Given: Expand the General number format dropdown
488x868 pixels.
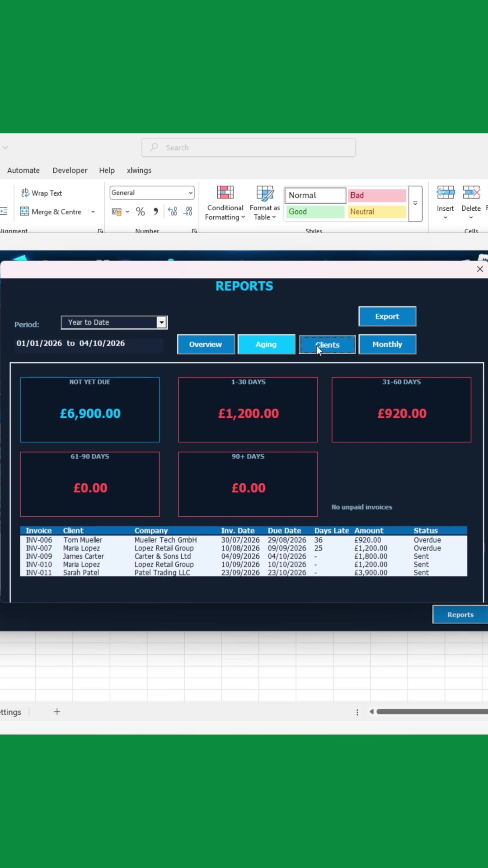Looking at the screenshot, I should (191, 193).
